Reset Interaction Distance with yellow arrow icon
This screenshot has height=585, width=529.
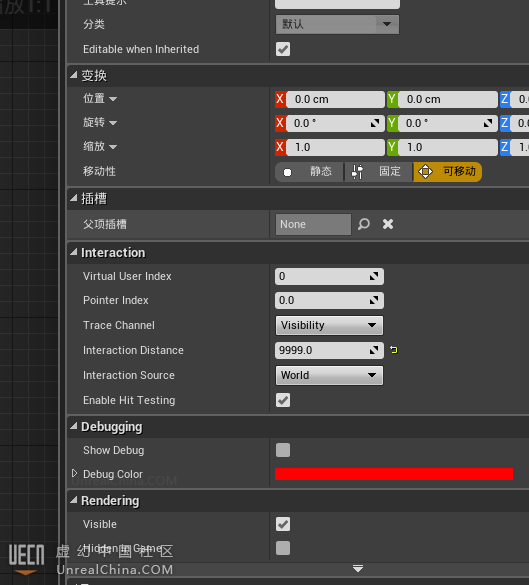pos(394,350)
